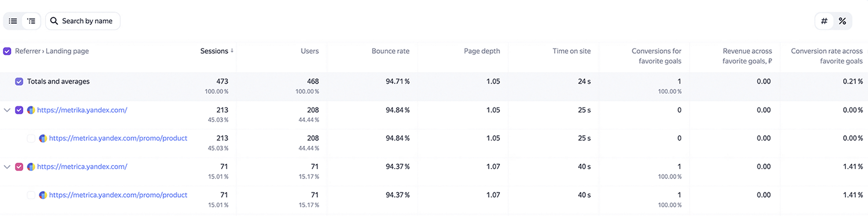Select the percent display mode icon
868x216 pixels.
843,21
